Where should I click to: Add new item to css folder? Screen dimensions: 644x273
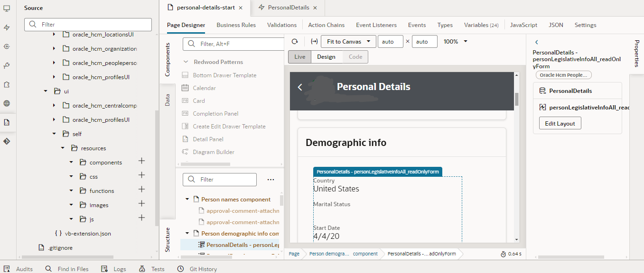click(x=141, y=175)
